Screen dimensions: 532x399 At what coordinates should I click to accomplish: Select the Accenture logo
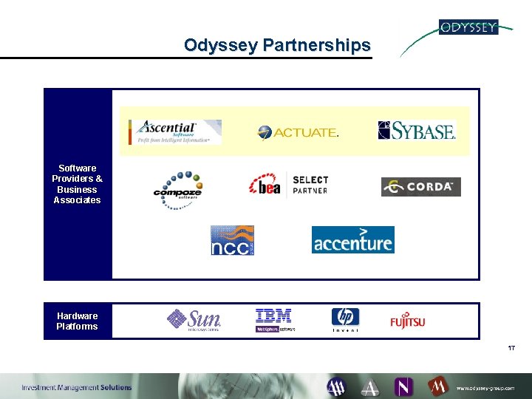pyautogui.click(x=353, y=239)
